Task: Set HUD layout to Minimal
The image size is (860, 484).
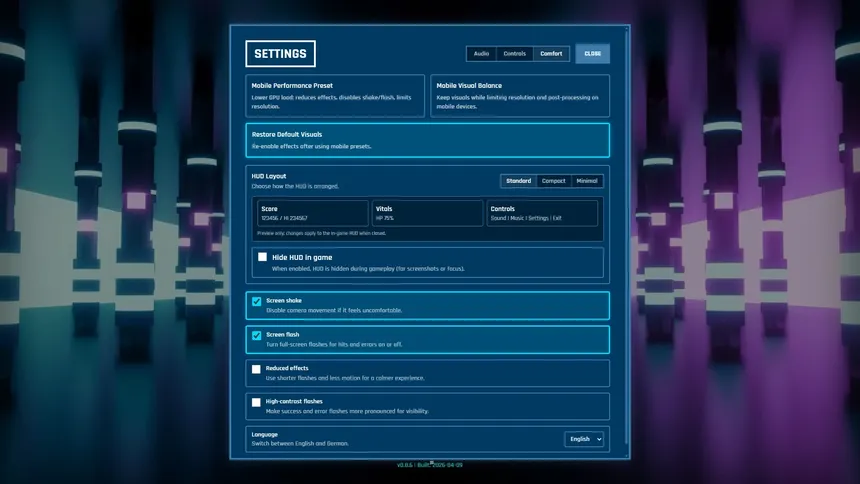Action: click(587, 181)
